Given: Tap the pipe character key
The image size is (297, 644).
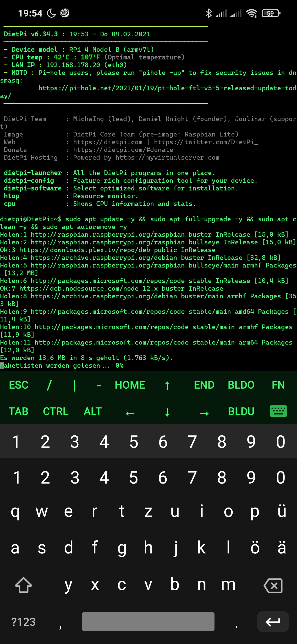Looking at the screenshot, I should point(74,385).
